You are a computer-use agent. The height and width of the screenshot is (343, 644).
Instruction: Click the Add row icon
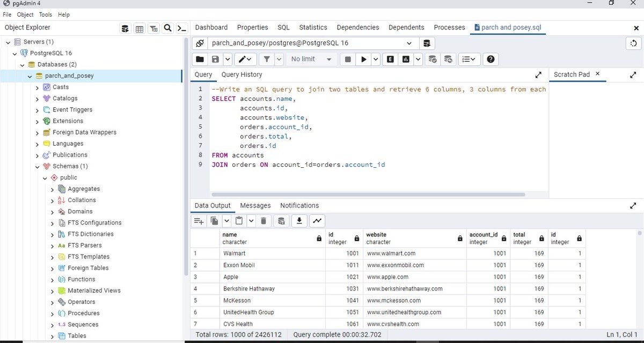point(199,220)
